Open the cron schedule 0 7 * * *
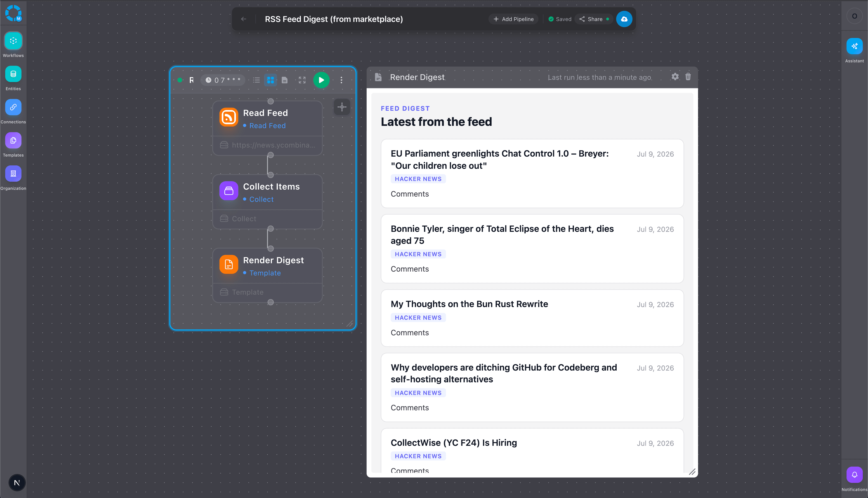The image size is (868, 498). 223,80
